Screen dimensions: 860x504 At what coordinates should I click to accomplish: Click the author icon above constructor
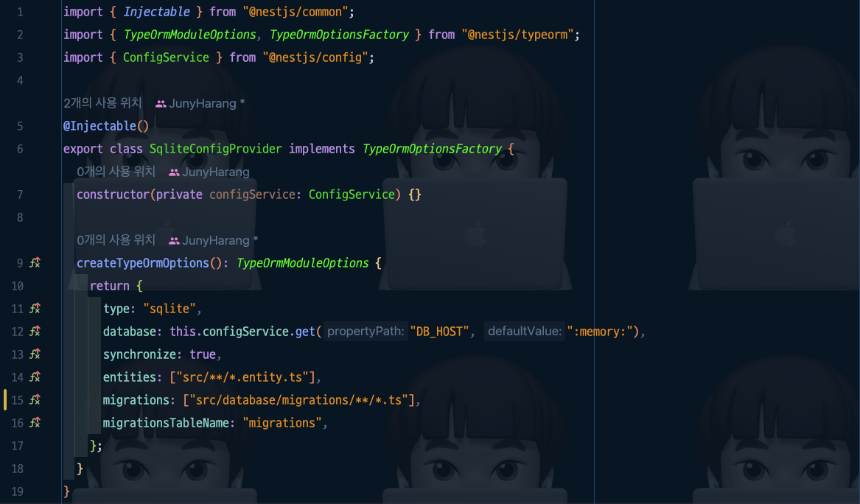tap(174, 172)
